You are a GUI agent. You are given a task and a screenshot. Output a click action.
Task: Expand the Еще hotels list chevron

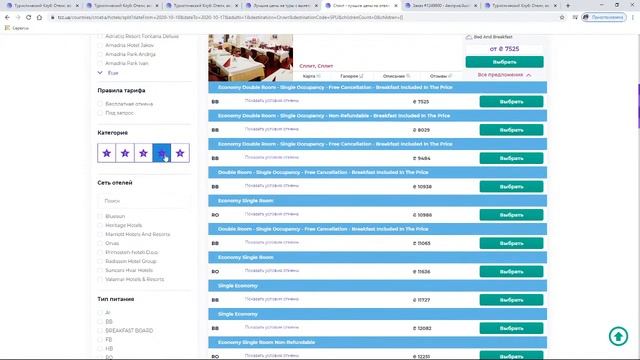click(100, 73)
